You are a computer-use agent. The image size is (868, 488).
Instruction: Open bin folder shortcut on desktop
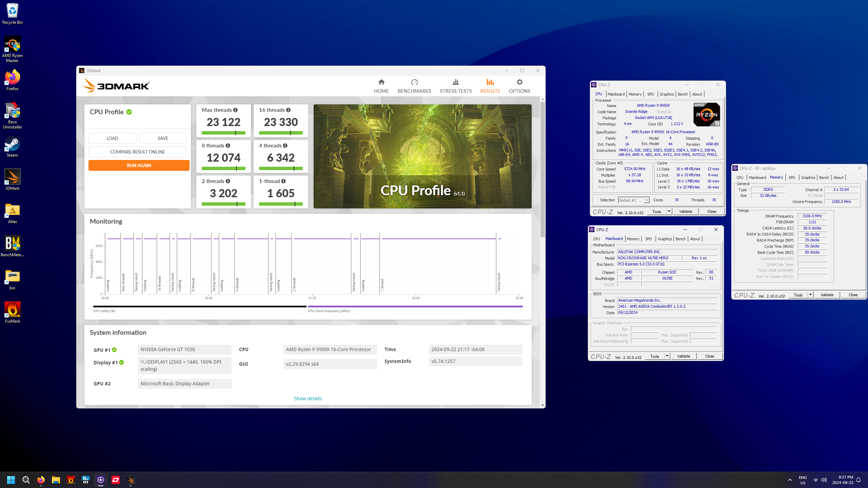point(13,280)
